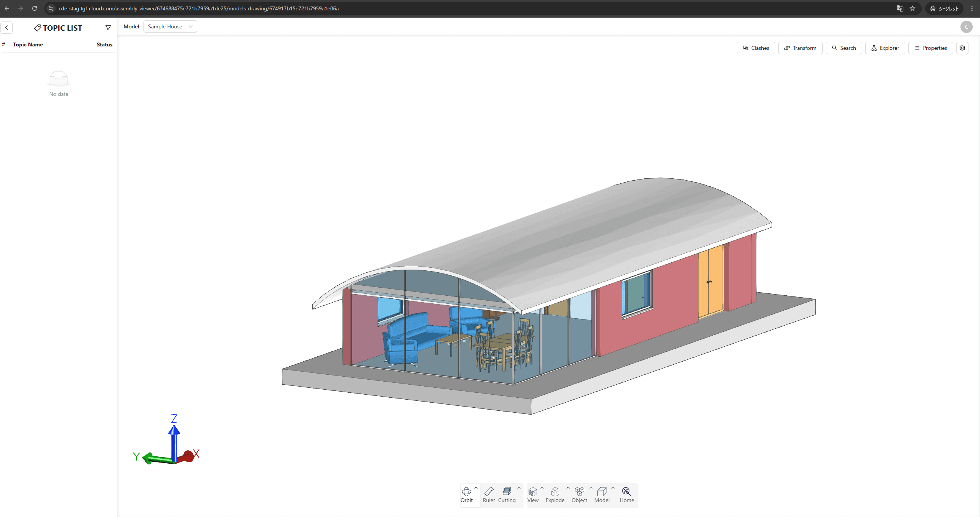This screenshot has width=980, height=517.
Task: Click the View cube tool
Action: coord(533,495)
